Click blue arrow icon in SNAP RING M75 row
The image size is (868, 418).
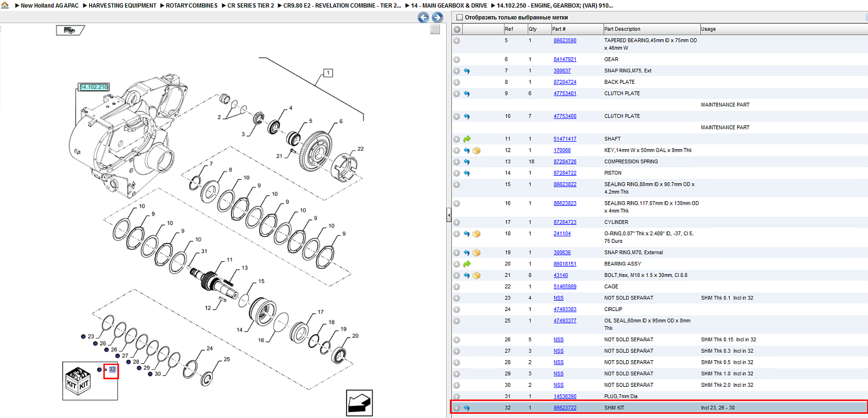pyautogui.click(x=467, y=71)
